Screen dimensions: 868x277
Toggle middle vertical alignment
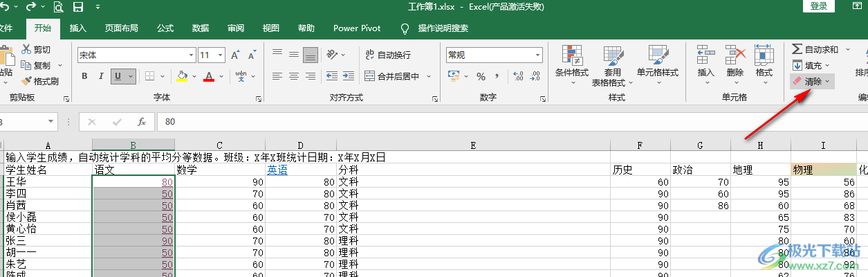click(x=293, y=55)
